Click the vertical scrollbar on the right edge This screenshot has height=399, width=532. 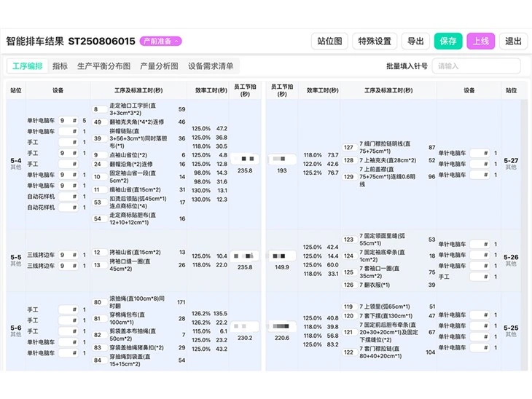click(524, 234)
